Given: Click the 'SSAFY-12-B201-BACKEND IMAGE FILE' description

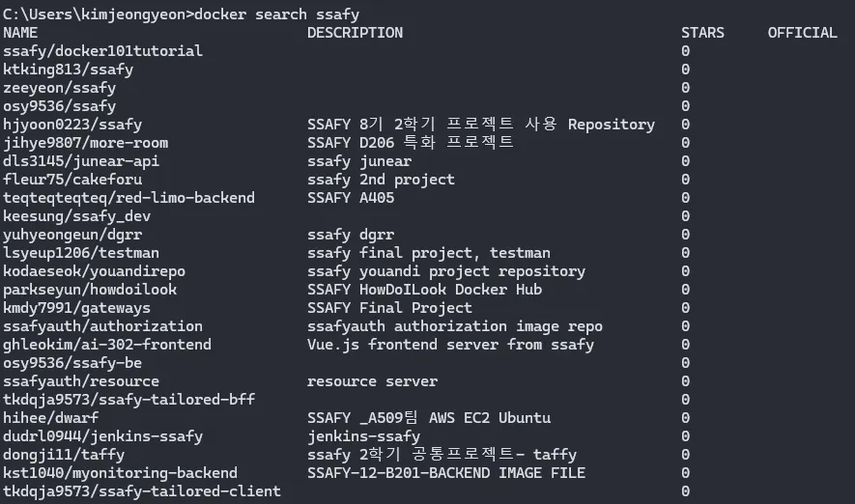Looking at the screenshot, I should pos(445,473).
